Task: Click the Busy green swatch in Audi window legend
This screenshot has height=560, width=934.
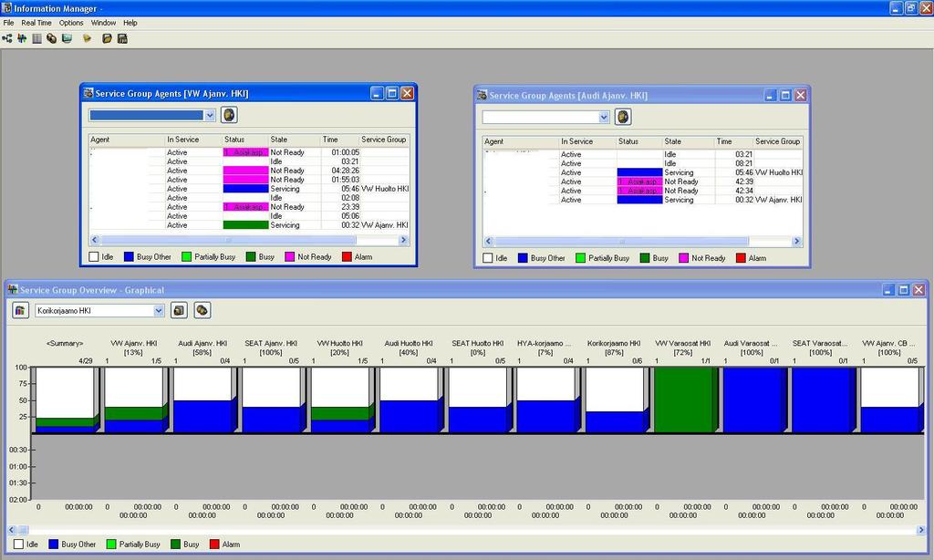Action: click(645, 258)
